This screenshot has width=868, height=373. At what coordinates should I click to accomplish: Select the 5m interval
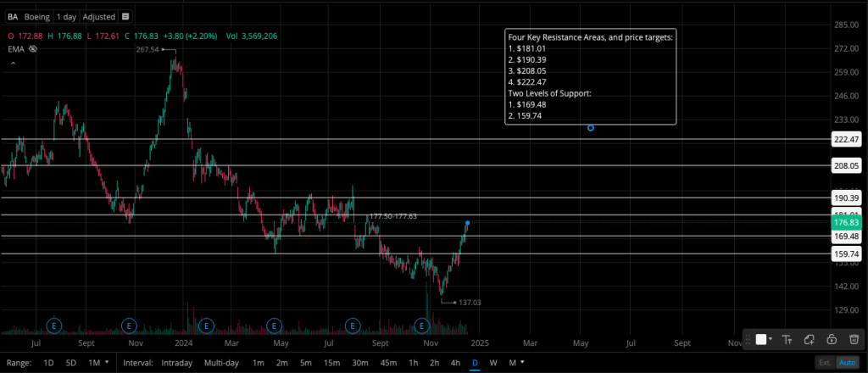[x=305, y=363]
